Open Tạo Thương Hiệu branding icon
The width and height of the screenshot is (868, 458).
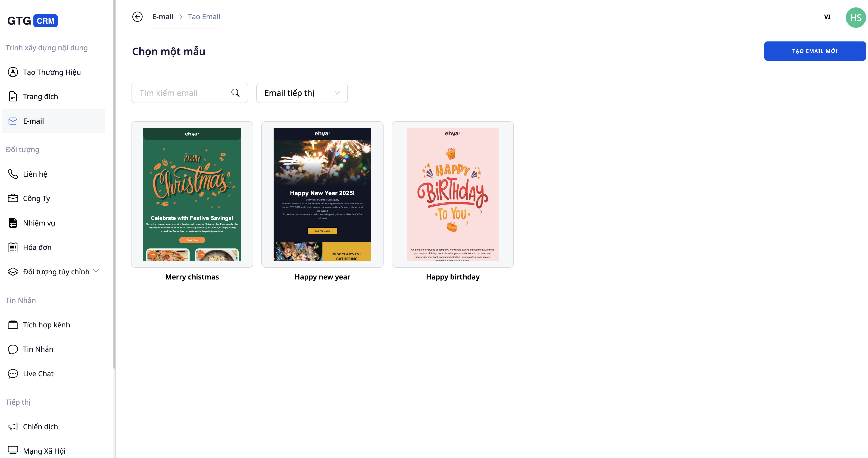[x=13, y=72]
